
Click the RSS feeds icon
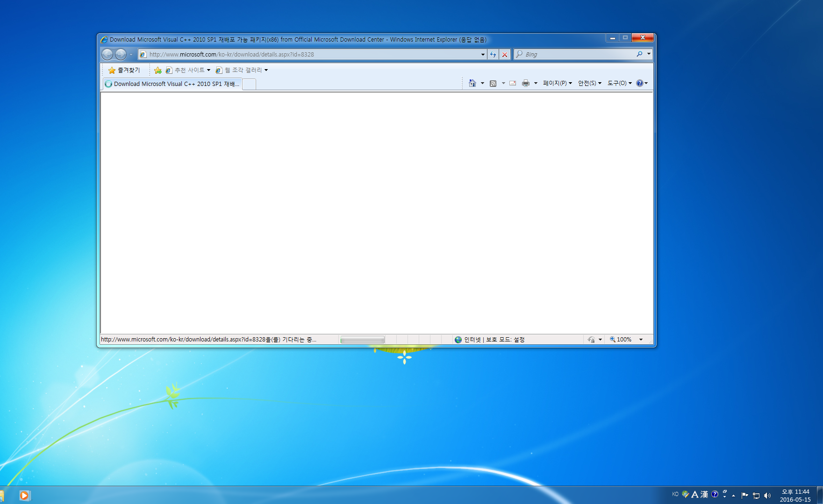pos(493,83)
